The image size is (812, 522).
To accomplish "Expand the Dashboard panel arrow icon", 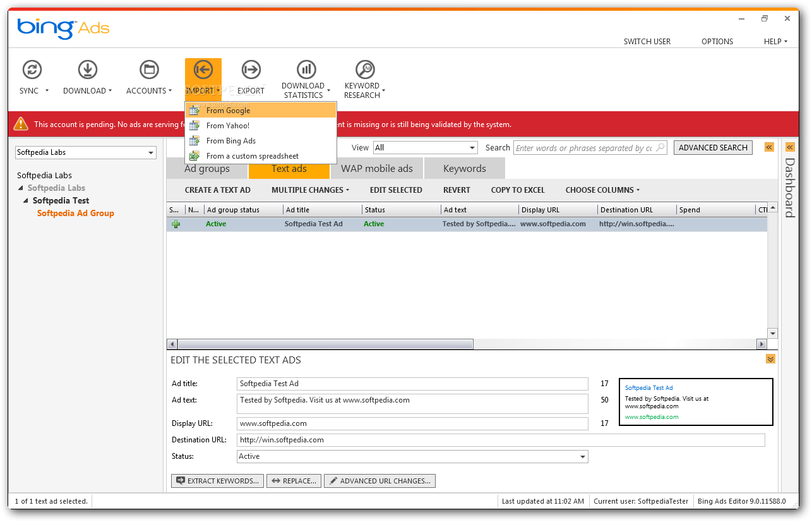I will tap(790, 147).
